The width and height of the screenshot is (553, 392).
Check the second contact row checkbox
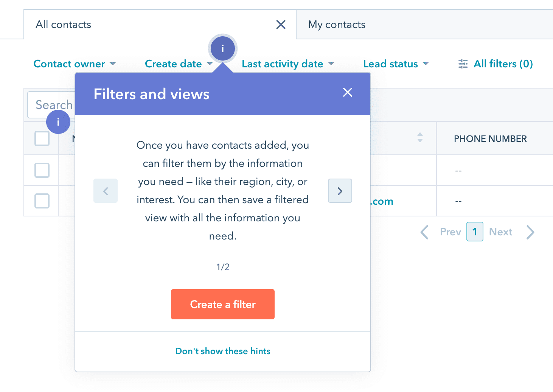pos(42,201)
